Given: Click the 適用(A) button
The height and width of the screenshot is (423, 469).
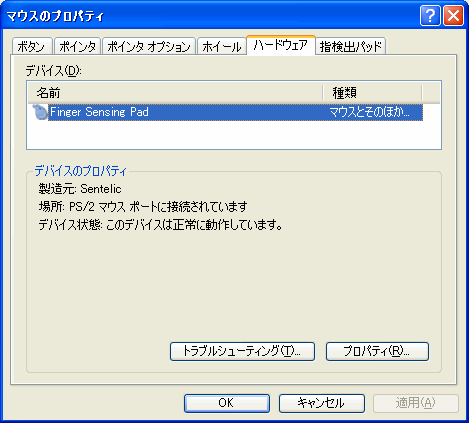Looking at the screenshot, I should click(x=416, y=403).
